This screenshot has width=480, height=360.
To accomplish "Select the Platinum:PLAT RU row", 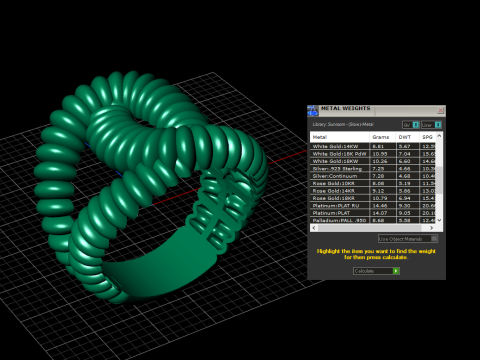I will click(x=373, y=206).
